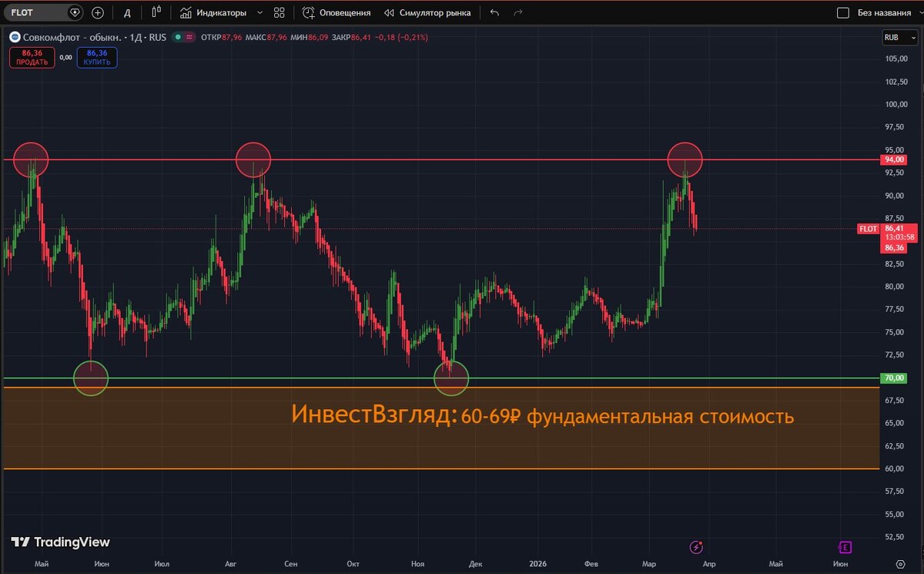
Task: Add symbol to compare with plus icon
Action: coord(98,12)
